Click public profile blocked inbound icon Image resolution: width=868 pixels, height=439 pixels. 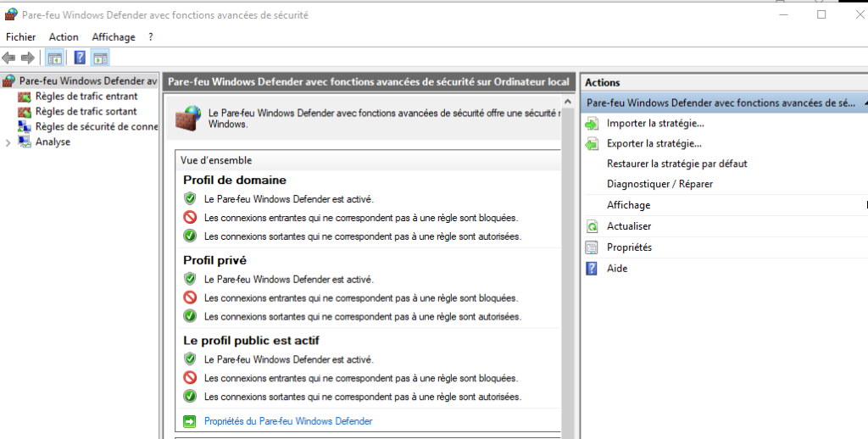190,378
